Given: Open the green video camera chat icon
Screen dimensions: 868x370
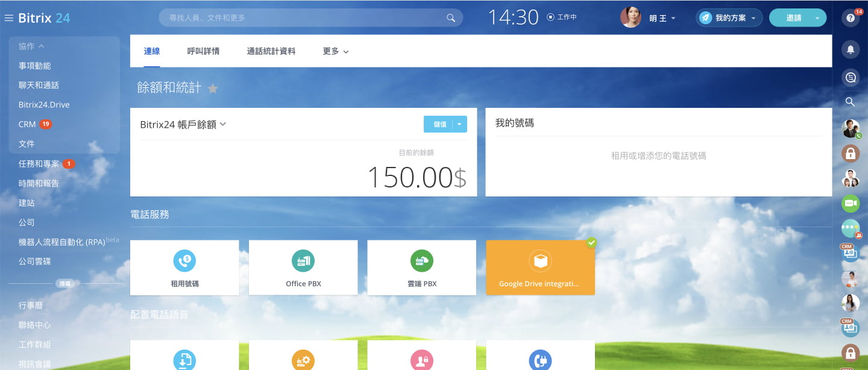Looking at the screenshot, I should point(851,203).
